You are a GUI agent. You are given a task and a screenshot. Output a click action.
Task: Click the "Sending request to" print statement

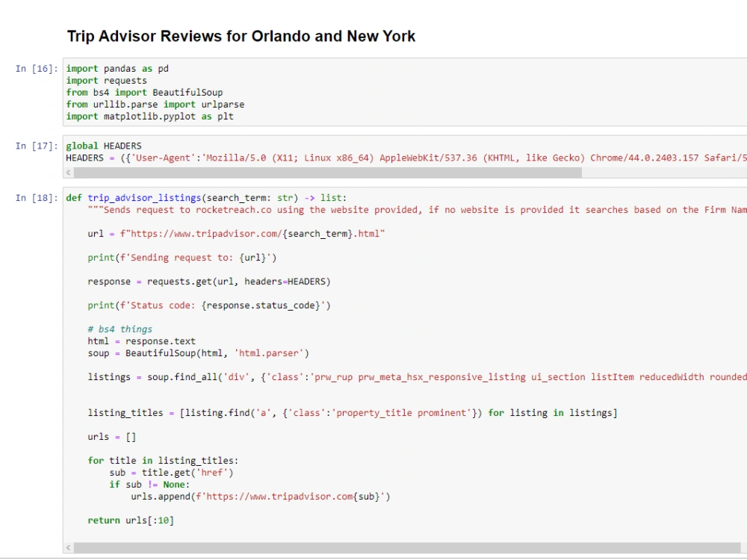pos(182,258)
